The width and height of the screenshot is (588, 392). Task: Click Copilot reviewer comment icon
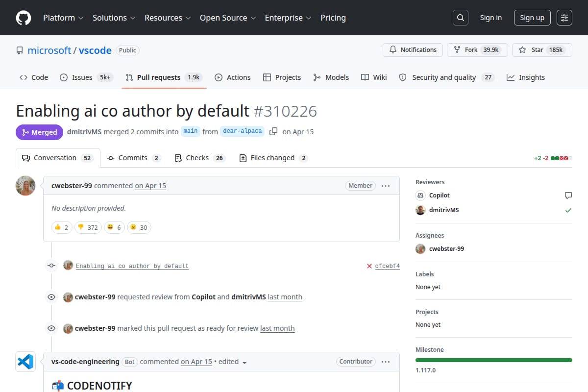pyautogui.click(x=568, y=195)
